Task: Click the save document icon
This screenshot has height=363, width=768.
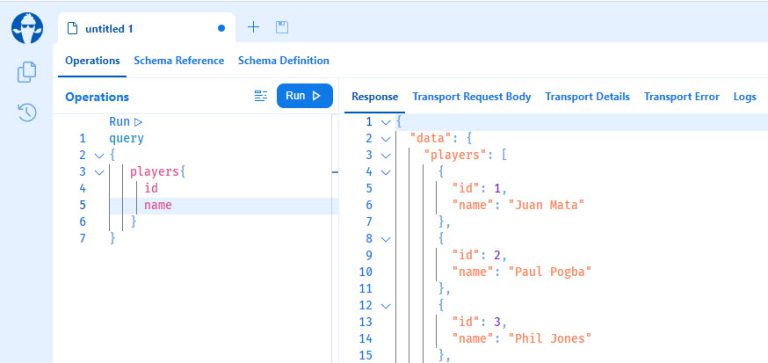Action: click(282, 27)
